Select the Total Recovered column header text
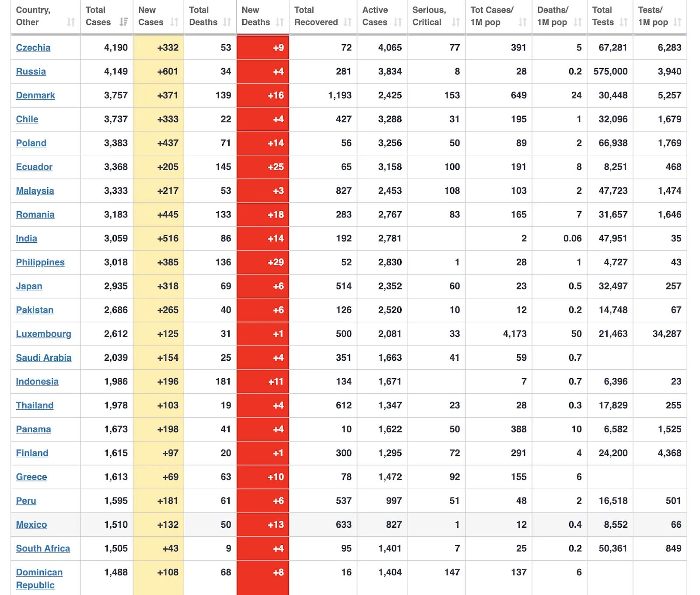700x595 pixels. tap(316, 16)
